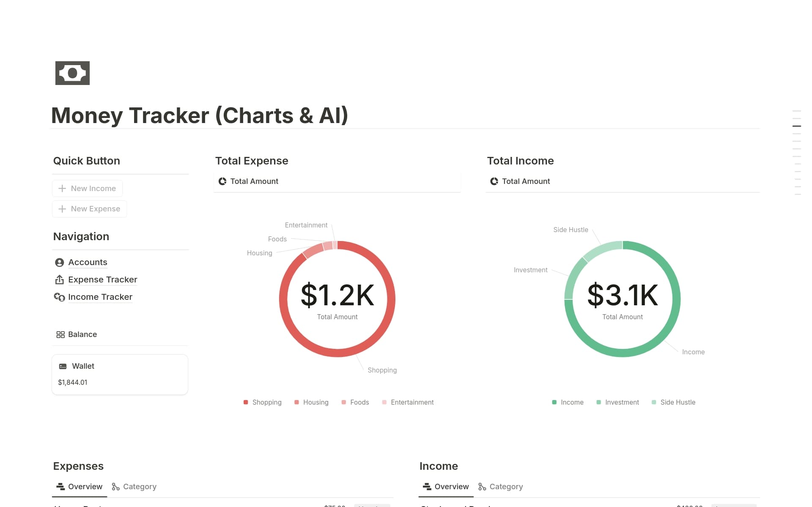812x507 pixels.
Task: Click the share icon beside Expense Tracker
Action: [59, 280]
